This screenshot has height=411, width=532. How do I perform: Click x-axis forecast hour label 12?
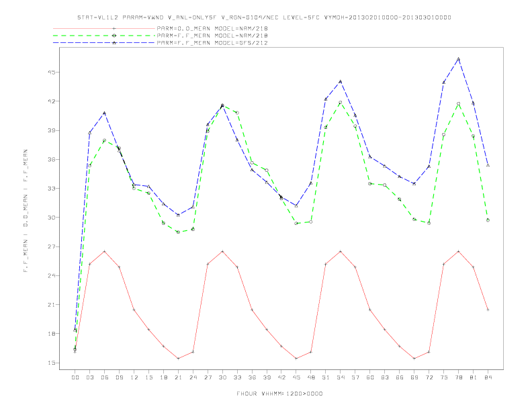coord(134,377)
